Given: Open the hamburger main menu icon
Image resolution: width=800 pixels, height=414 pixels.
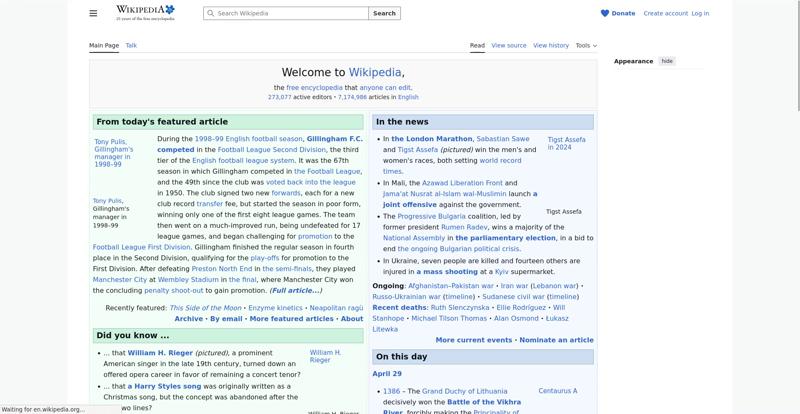Looking at the screenshot, I should pyautogui.click(x=93, y=13).
